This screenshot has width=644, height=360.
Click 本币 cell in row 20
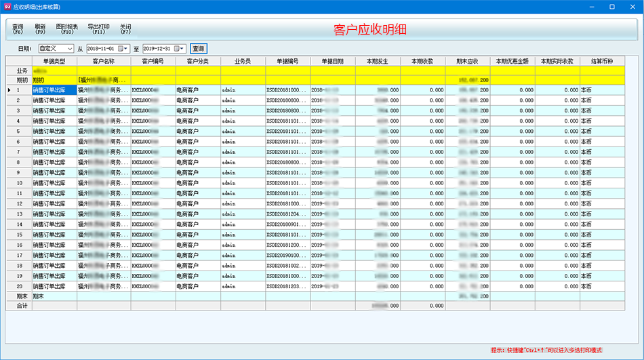[x=602, y=286]
